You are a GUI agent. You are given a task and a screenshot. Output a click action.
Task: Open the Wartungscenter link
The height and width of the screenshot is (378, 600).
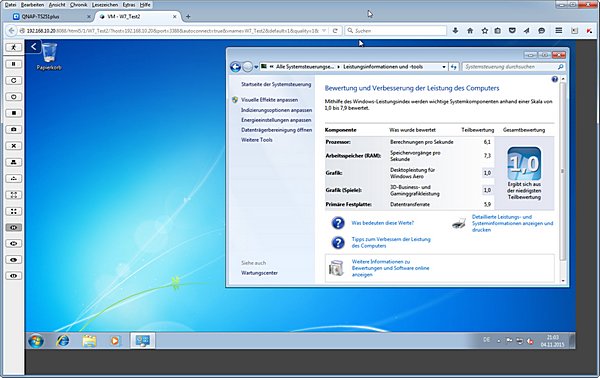tap(259, 273)
